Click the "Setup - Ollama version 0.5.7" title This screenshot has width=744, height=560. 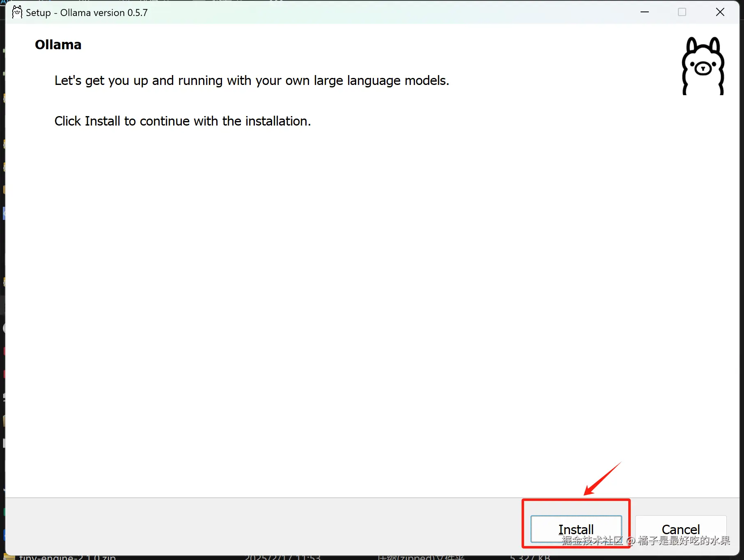pyautogui.click(x=87, y=13)
